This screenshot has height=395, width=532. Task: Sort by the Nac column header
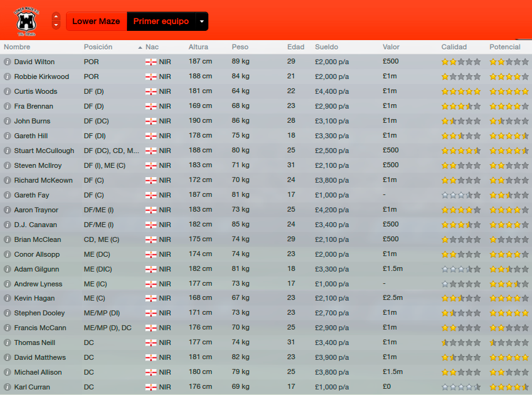pos(152,47)
